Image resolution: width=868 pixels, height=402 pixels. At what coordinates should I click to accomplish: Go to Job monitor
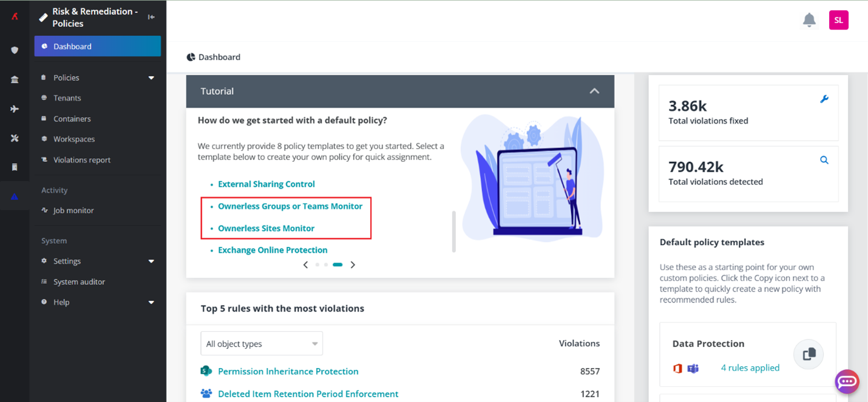(73, 210)
